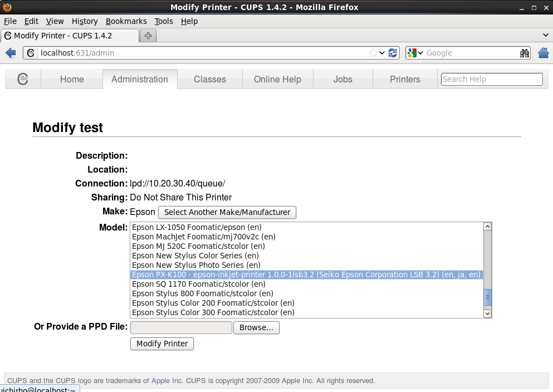Select Epson New Stylus Photo Series model
Image resolution: width=553 pixels, height=392 pixels.
(307, 266)
